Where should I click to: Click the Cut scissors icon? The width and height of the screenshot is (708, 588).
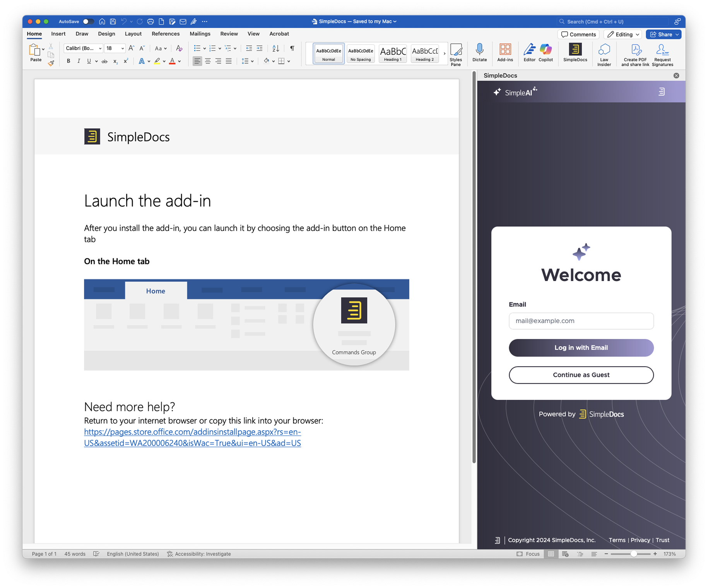point(51,46)
